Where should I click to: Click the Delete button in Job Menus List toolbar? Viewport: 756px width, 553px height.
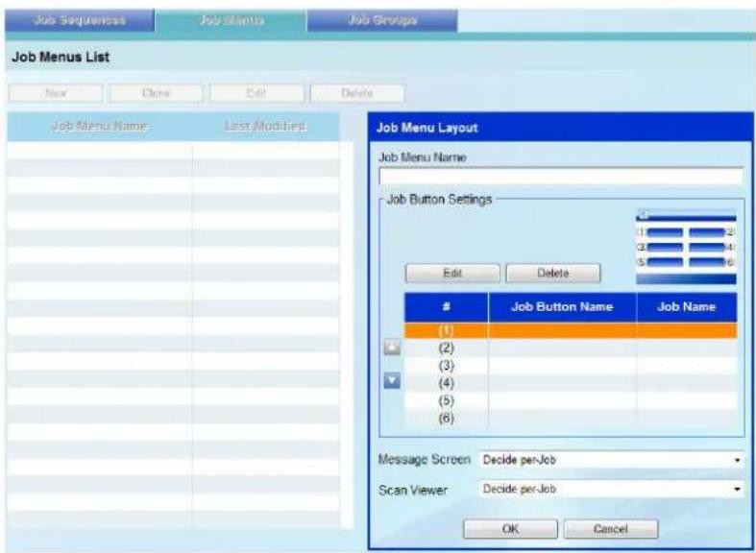pos(357,93)
